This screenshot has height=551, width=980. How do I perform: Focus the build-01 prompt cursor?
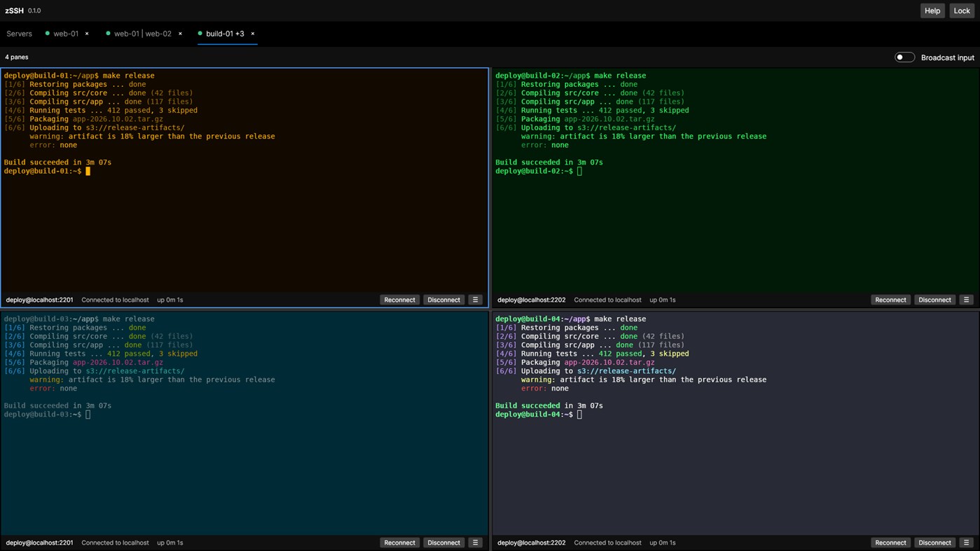click(88, 171)
